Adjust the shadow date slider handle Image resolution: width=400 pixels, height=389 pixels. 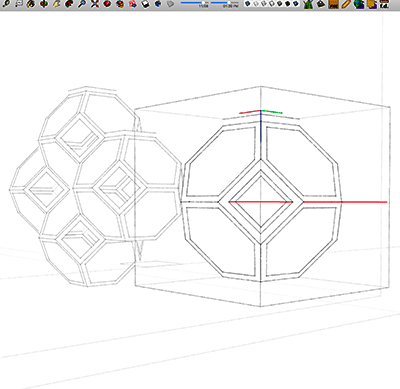(203, 3)
